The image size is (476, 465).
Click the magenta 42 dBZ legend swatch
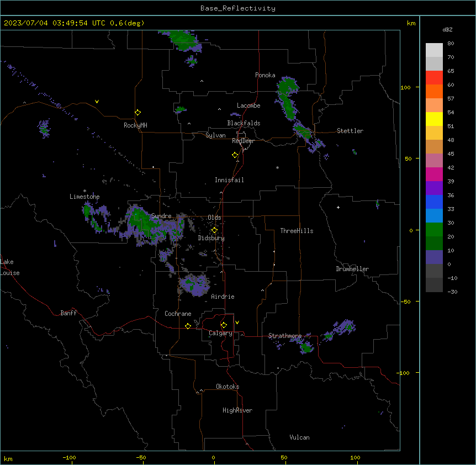click(434, 174)
